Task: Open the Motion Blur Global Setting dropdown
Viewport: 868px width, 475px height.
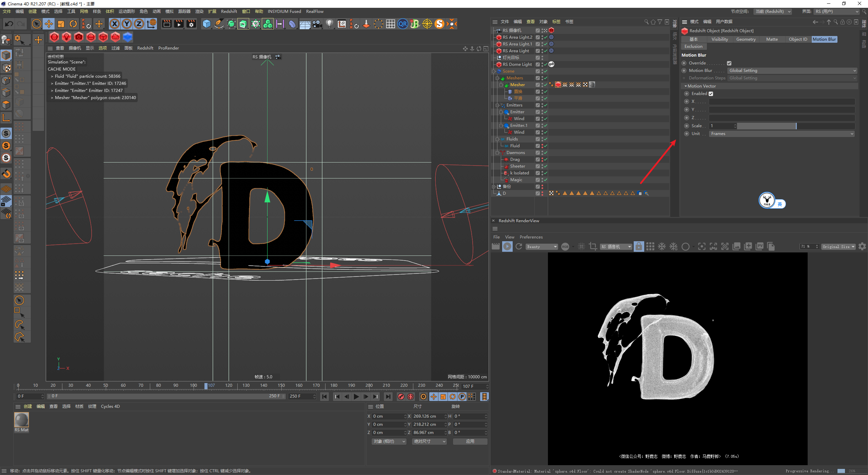Action: (x=792, y=71)
